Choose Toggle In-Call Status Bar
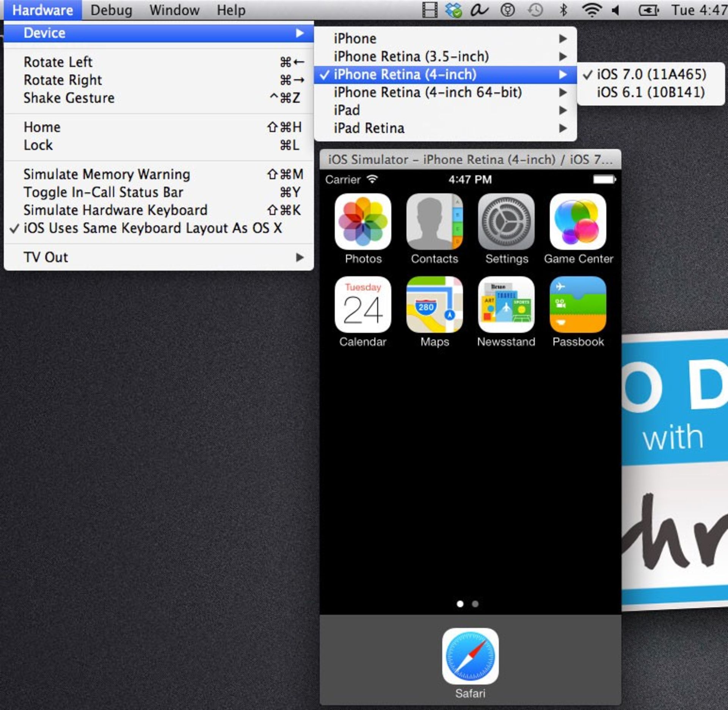 (x=158, y=192)
